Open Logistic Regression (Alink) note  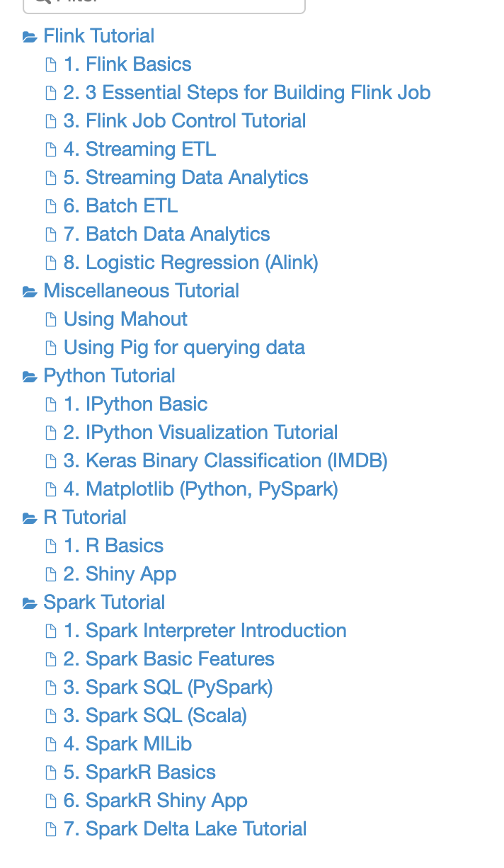(191, 263)
